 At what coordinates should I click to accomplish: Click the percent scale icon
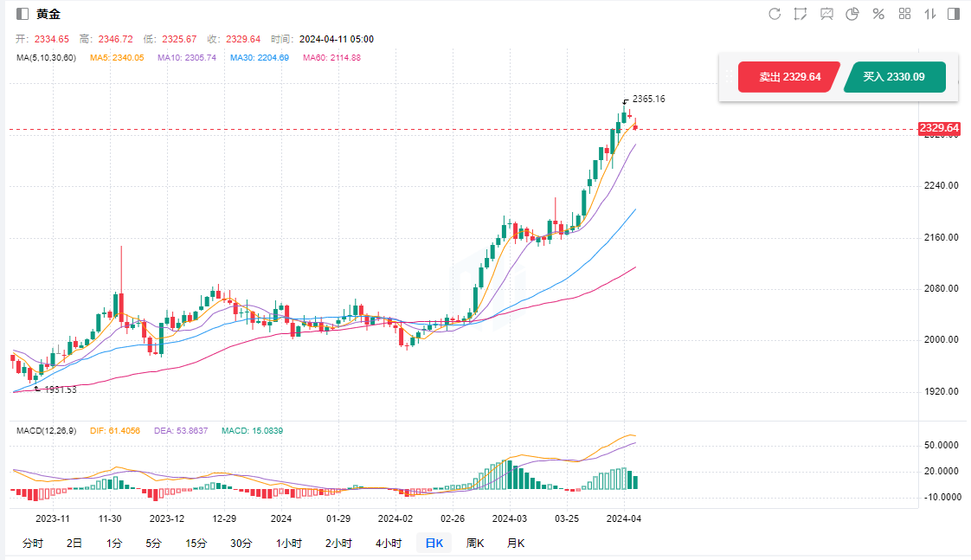878,14
